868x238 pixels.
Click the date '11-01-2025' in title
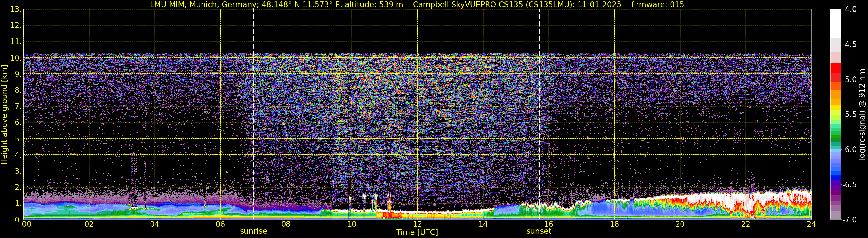pyautogui.click(x=599, y=4)
